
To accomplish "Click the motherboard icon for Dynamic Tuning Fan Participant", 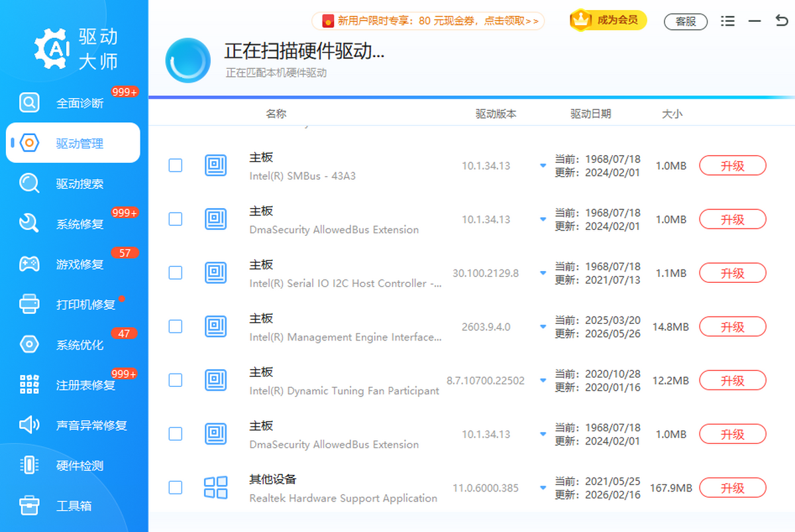I will (215, 380).
